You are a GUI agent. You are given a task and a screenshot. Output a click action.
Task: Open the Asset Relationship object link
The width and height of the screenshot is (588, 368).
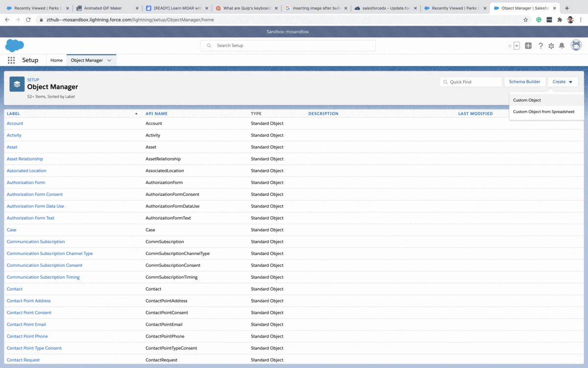coord(25,159)
